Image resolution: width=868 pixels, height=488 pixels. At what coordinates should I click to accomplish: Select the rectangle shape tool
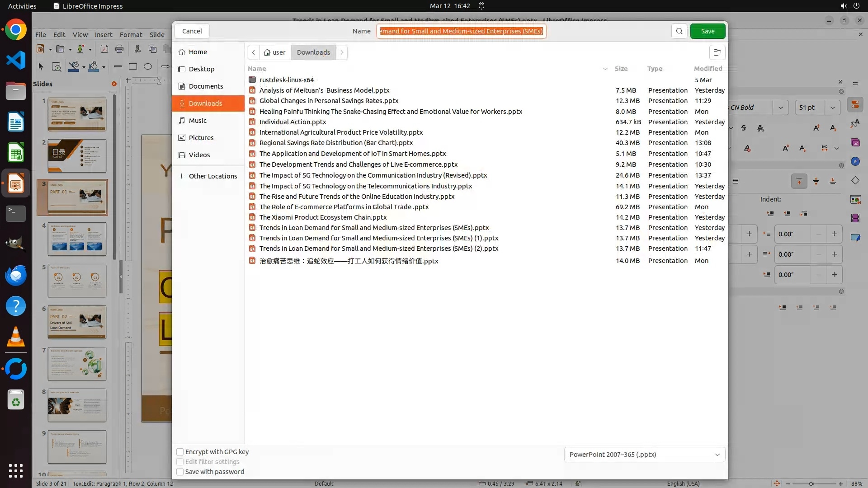click(x=133, y=66)
